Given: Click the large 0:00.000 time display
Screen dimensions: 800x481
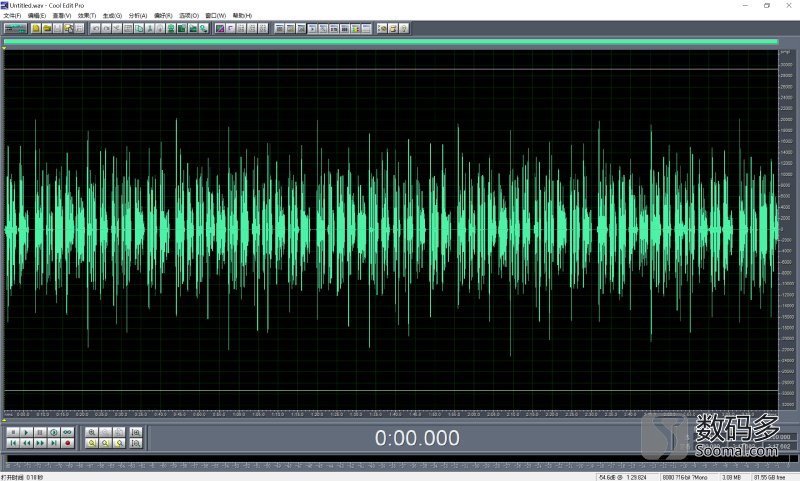Looking at the screenshot, I should click(x=417, y=438).
